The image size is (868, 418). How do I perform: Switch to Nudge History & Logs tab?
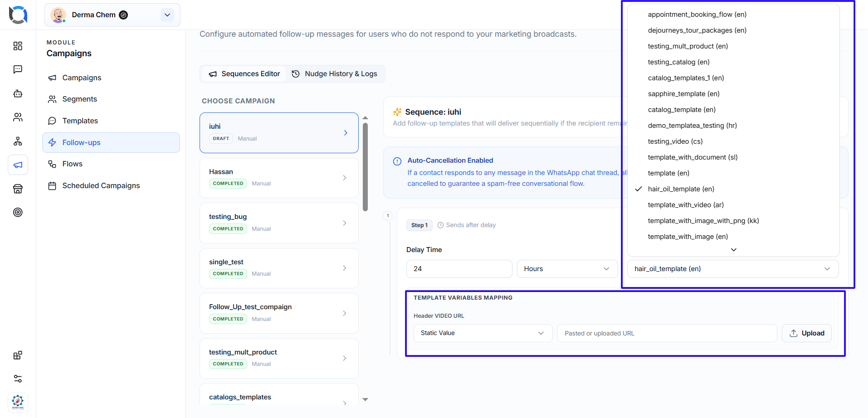334,74
